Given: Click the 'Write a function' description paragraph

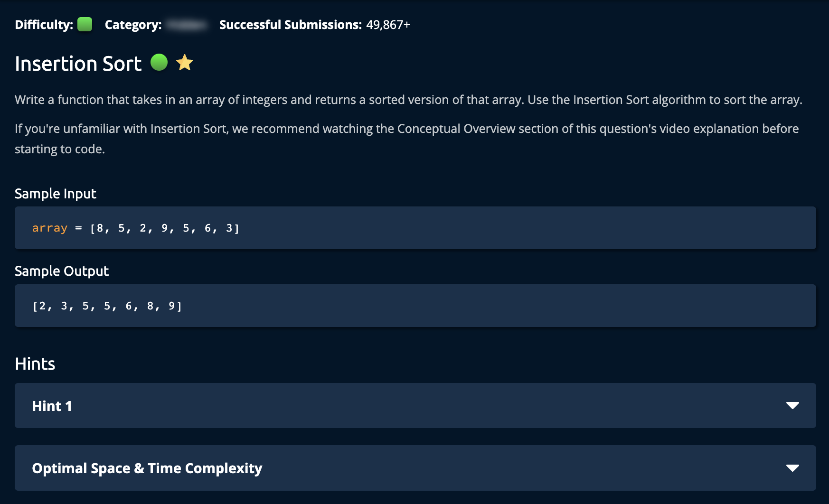Looking at the screenshot, I should coord(408,100).
